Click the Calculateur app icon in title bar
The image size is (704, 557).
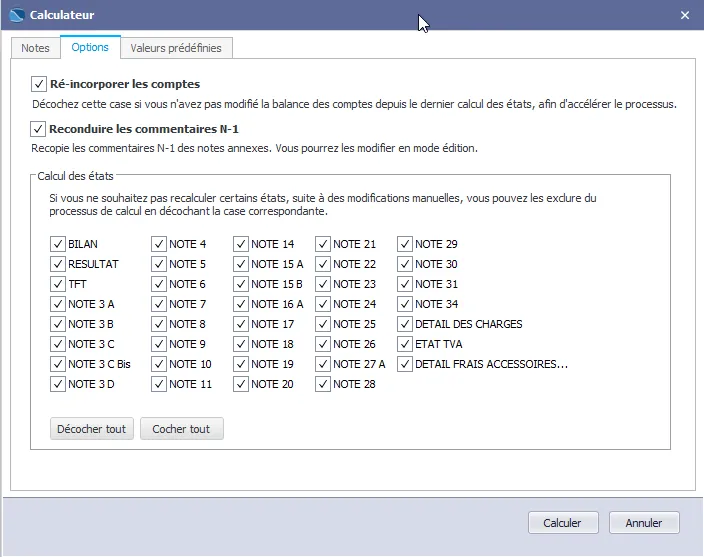[16, 15]
